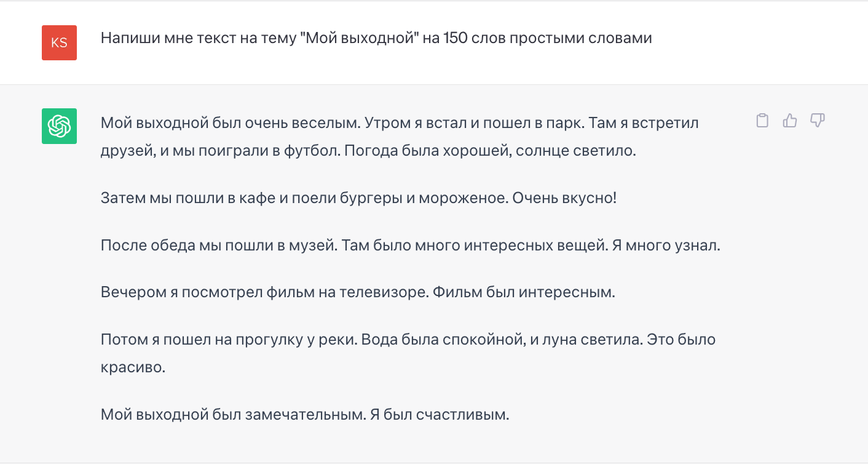This screenshot has width=868, height=464.
Task: Give the response a thumbs up
Action: coord(789,121)
